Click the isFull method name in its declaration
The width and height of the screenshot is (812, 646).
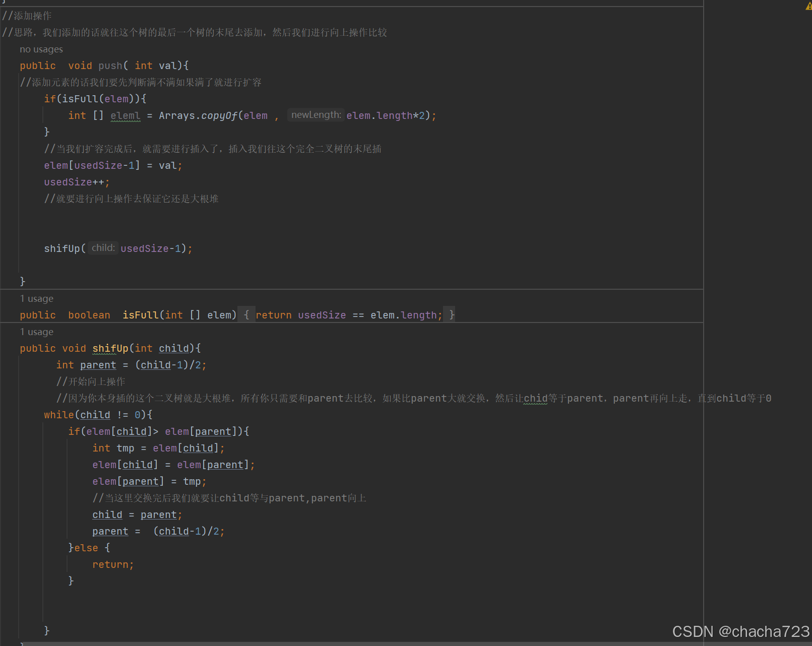click(x=141, y=315)
